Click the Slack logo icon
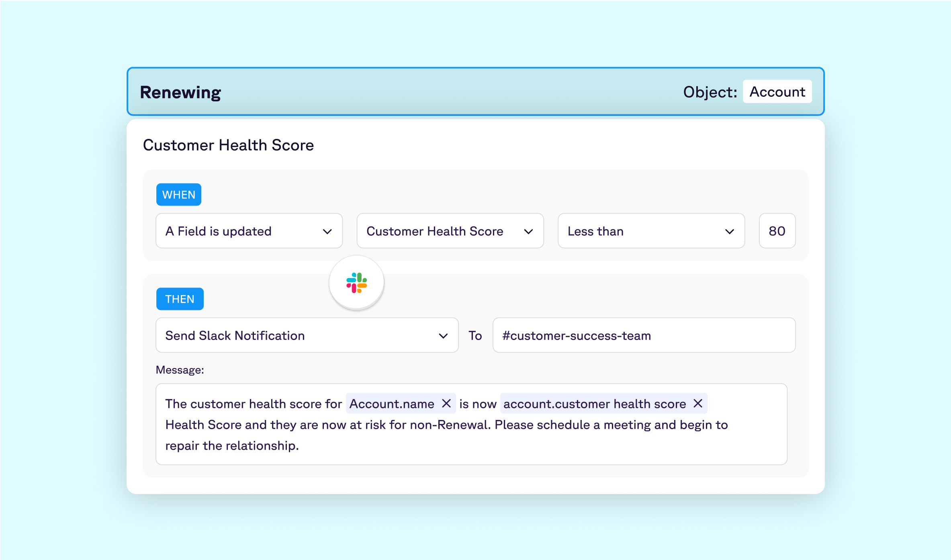The image size is (951, 560). pos(356,283)
